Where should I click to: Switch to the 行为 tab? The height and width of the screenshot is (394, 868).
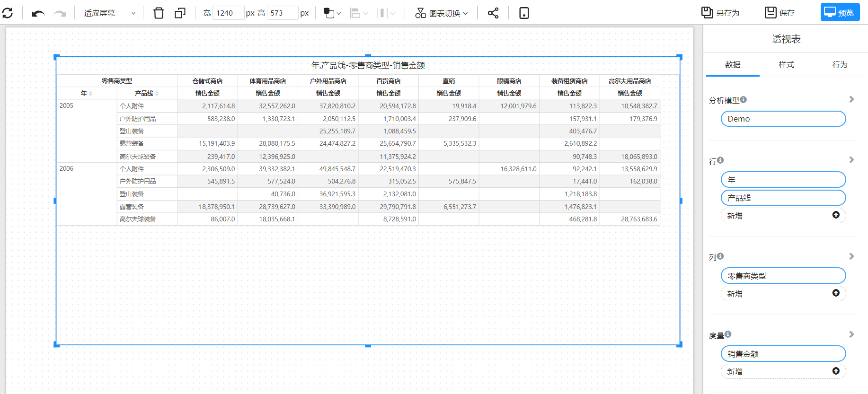[840, 65]
